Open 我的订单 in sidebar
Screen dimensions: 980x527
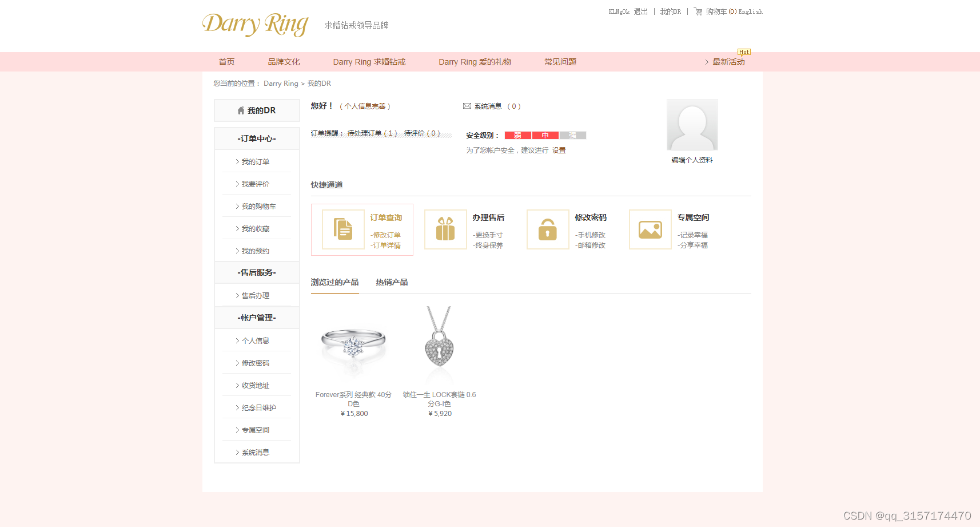(255, 162)
